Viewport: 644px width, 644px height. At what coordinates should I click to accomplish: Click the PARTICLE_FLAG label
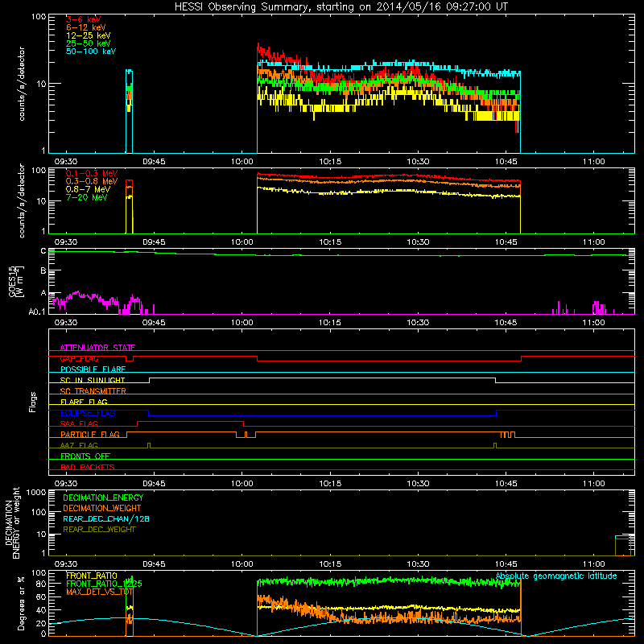point(90,434)
